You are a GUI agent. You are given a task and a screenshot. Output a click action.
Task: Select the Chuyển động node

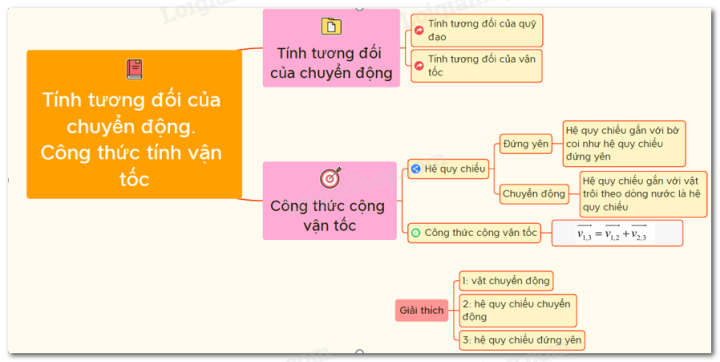click(x=534, y=194)
